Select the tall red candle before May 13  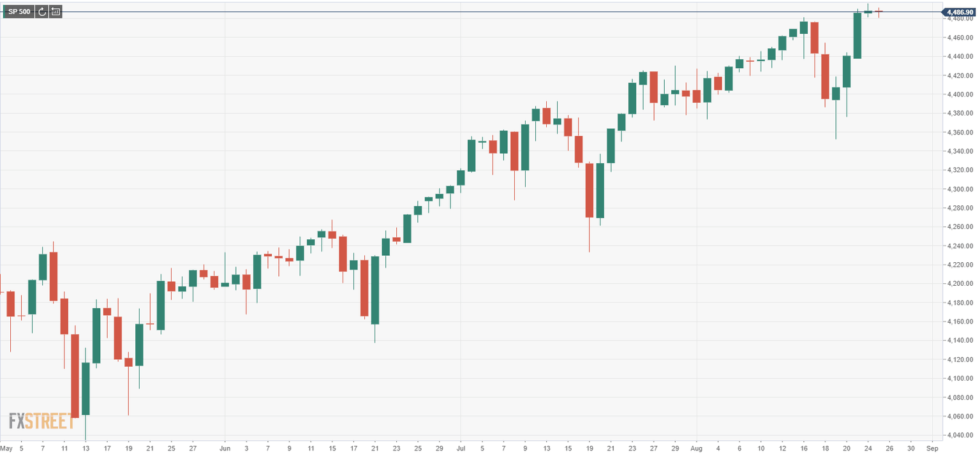(x=75, y=376)
